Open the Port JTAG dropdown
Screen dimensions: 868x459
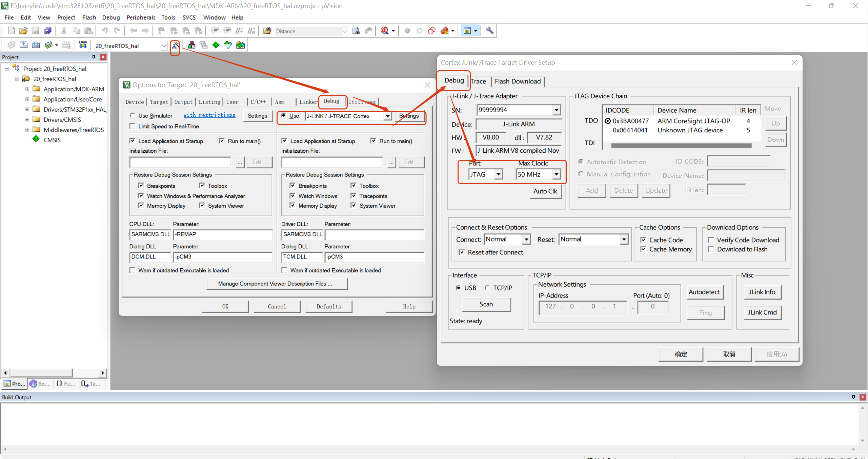point(498,174)
